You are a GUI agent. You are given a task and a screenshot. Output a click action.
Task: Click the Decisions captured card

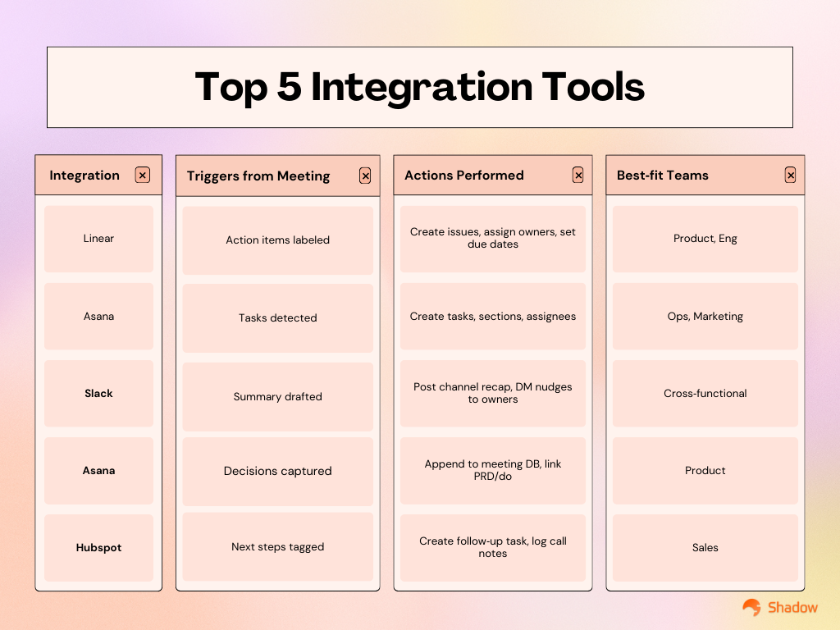point(277,471)
